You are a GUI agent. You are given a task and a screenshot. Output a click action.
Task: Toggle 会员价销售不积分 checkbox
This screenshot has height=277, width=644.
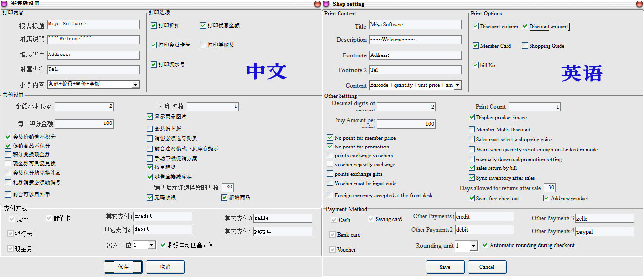click(8, 137)
